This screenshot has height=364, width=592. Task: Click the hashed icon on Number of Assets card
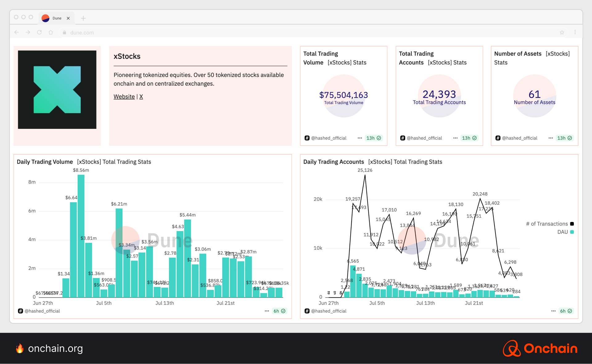tap(498, 138)
